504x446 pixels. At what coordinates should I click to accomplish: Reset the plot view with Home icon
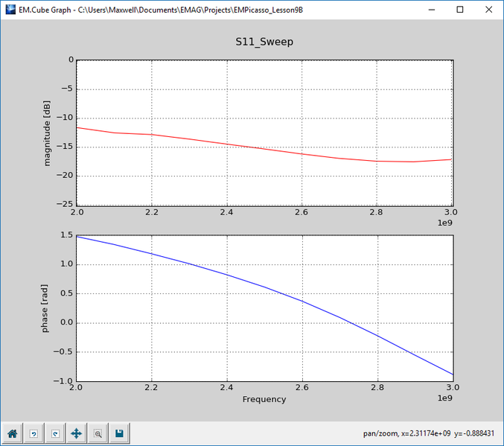click(13, 433)
